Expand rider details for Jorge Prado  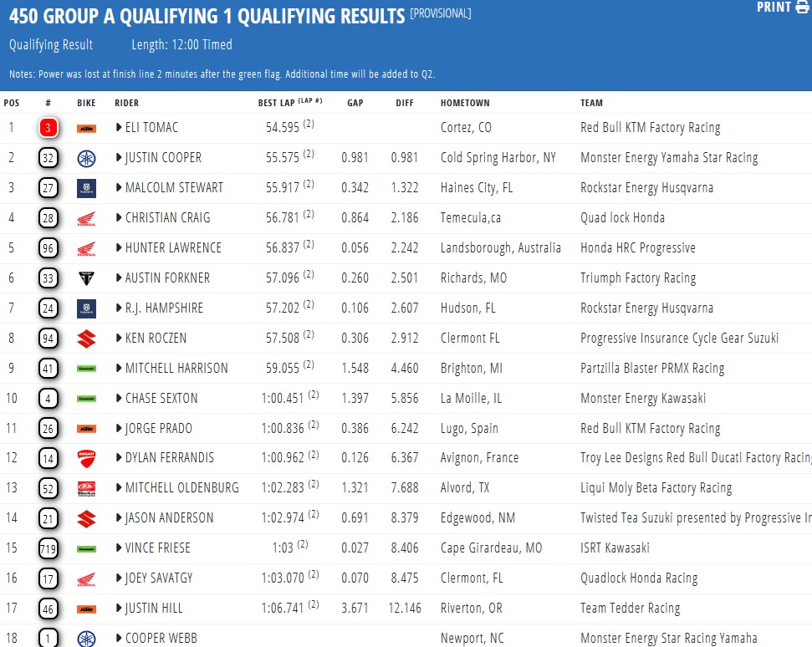coord(119,429)
